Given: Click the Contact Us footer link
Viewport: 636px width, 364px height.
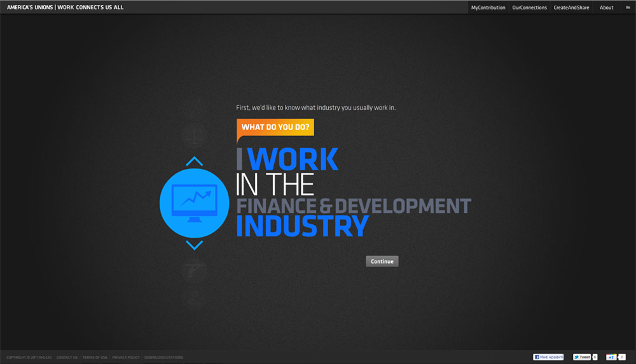Looking at the screenshot, I should click(67, 358).
